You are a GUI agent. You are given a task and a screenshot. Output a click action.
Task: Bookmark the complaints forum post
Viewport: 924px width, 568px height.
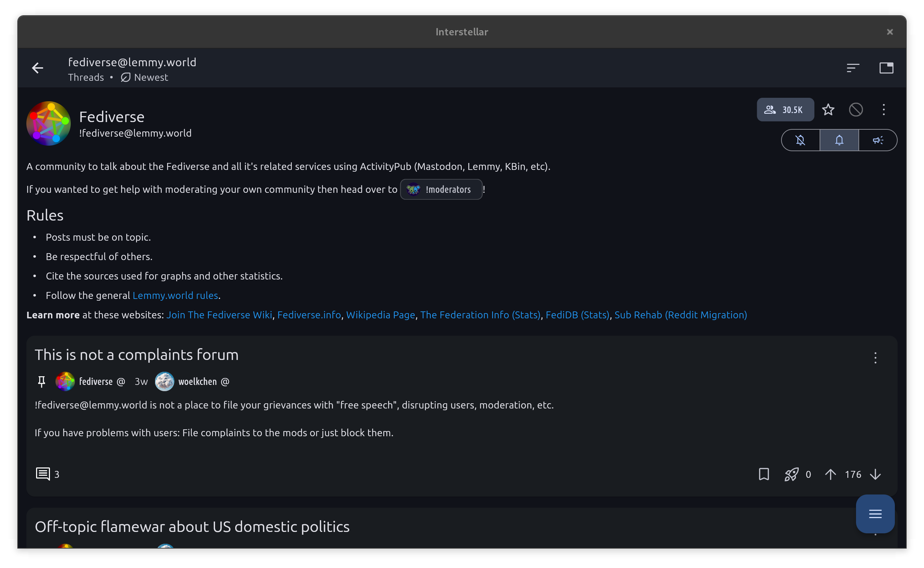[763, 474]
